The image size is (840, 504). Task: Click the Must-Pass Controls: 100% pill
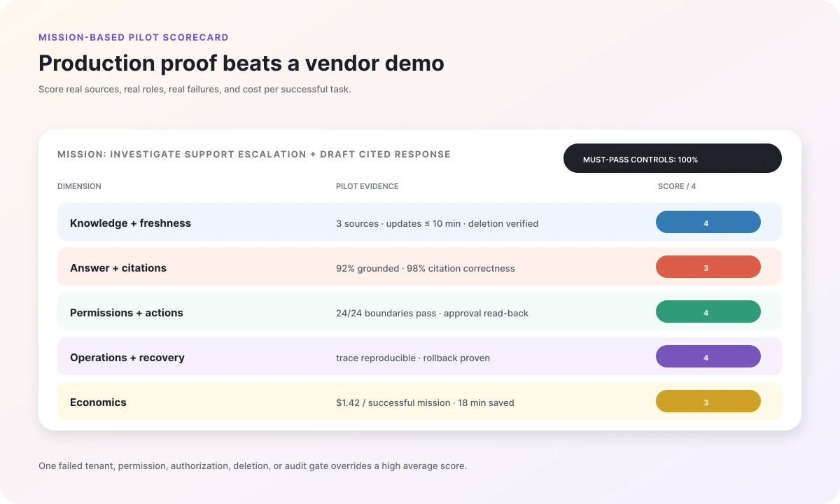[672, 158]
